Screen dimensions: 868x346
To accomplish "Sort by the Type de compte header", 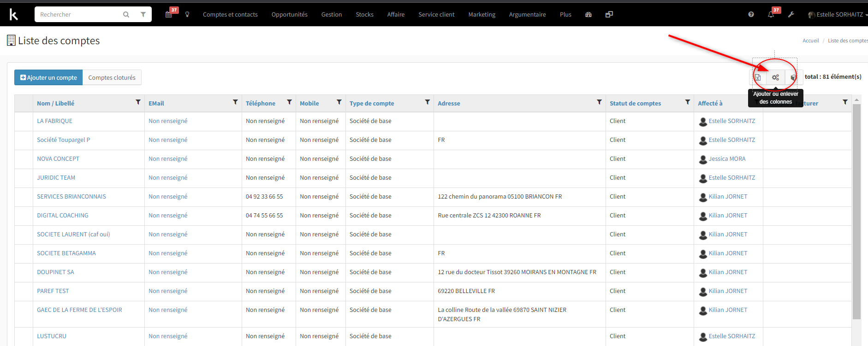I will coord(372,103).
